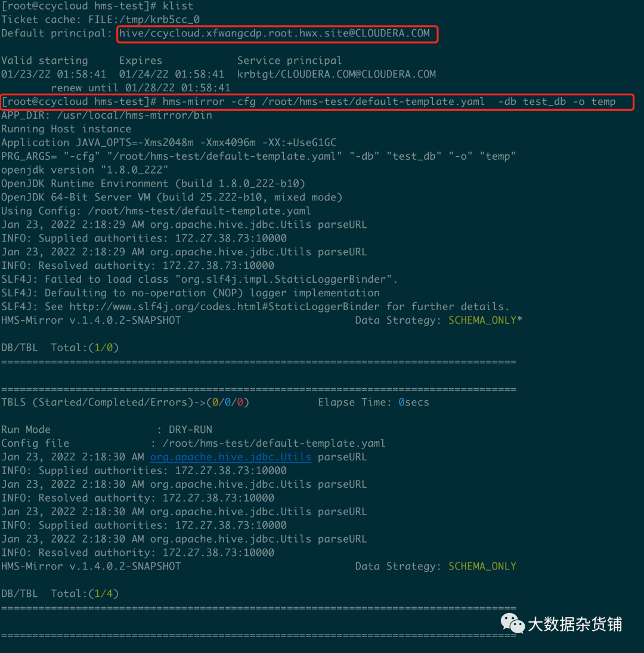Click 'SLF4J: Failed to load class' line
644x653 pixels.
pos(199,280)
